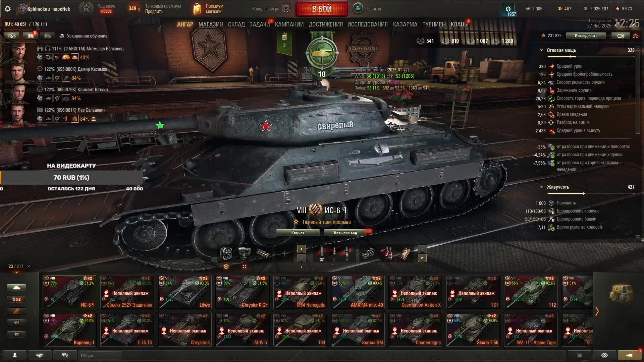Show next tanks in the carousel
The height and width of the screenshot is (362, 644).
pos(597,311)
